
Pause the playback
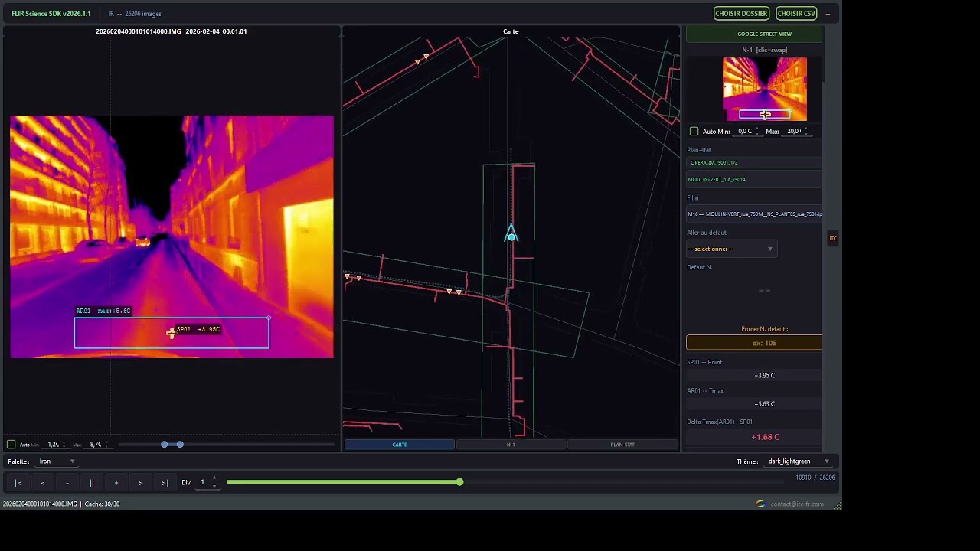[92, 483]
